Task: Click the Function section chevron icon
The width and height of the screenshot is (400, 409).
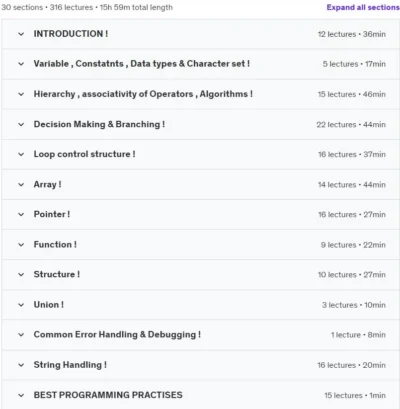Action: click(x=21, y=245)
